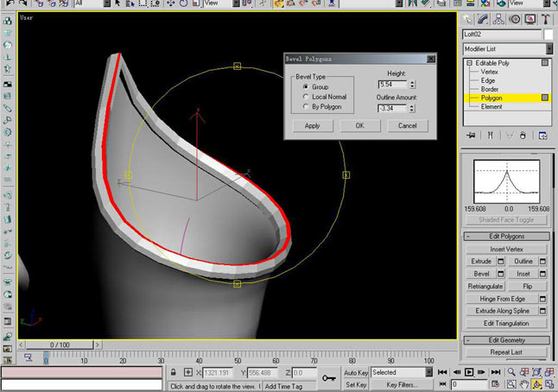The height and width of the screenshot is (392, 558).
Task: Toggle gray square beside Editable Poly
Action: coord(545,63)
